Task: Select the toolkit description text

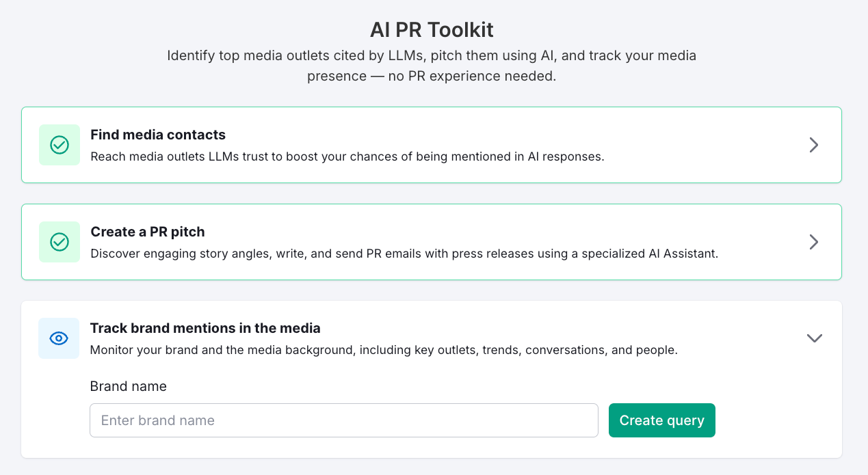Action: 432,65
